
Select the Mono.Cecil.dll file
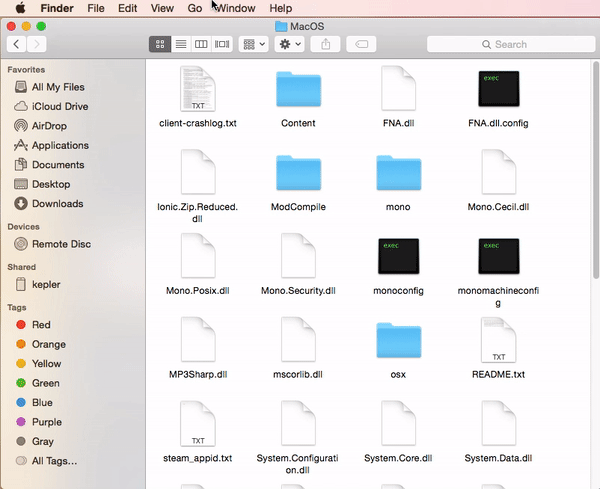pos(499,172)
